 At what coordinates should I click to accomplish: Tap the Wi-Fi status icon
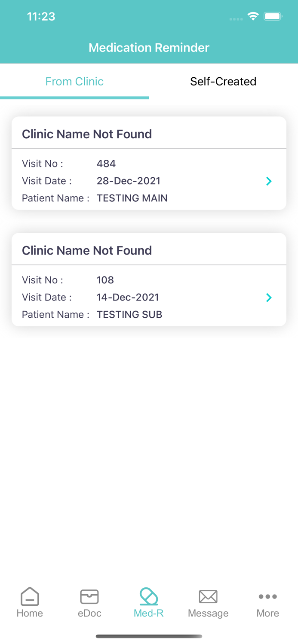tap(253, 16)
